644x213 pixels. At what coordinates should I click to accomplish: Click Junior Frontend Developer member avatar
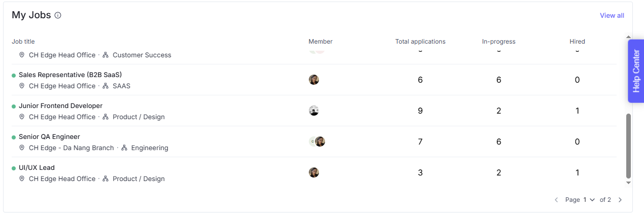point(314,111)
